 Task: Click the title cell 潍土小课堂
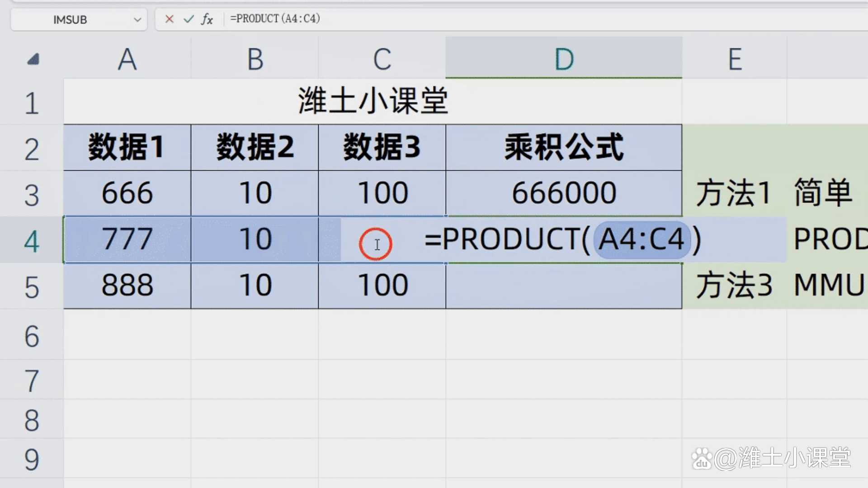point(373,101)
